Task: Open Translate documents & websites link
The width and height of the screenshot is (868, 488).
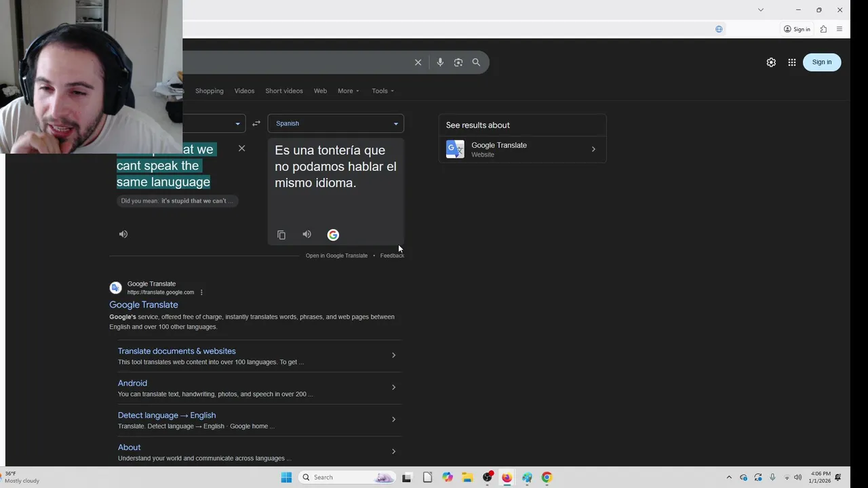Action: (177, 351)
